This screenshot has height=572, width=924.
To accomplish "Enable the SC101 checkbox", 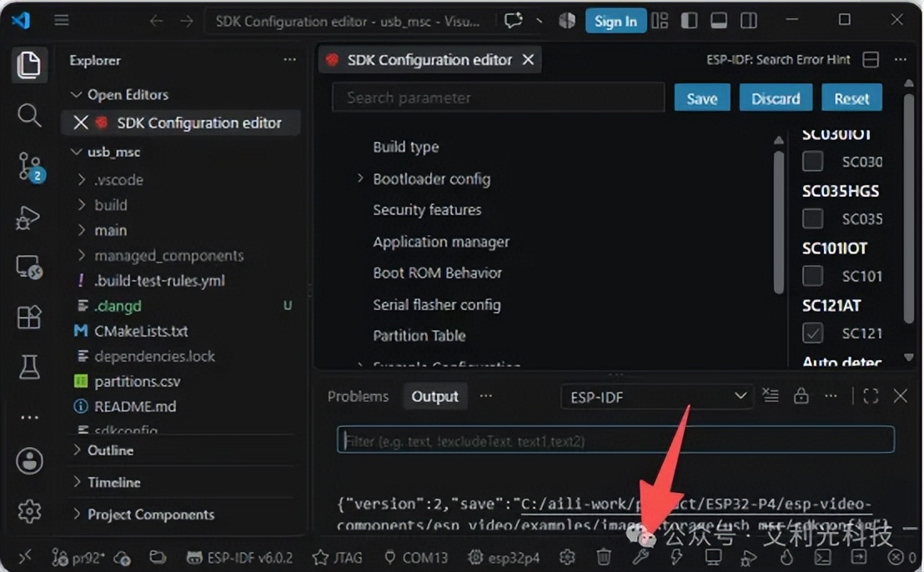I will [x=812, y=276].
